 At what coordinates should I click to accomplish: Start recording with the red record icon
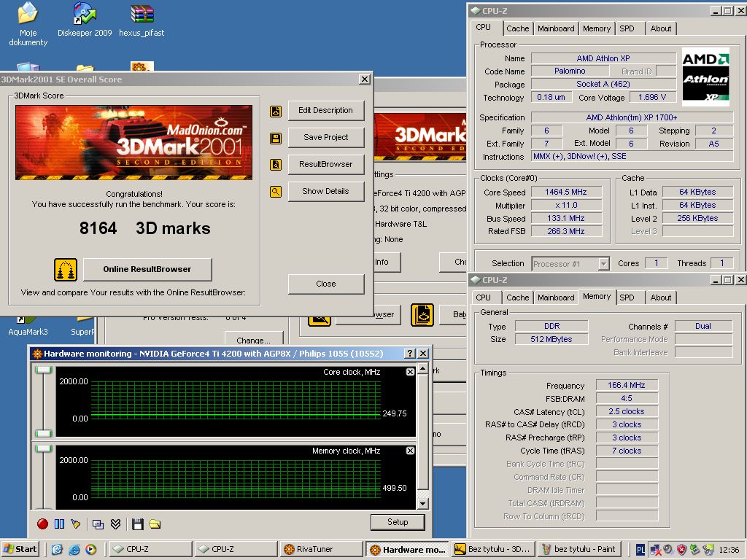coord(42,524)
